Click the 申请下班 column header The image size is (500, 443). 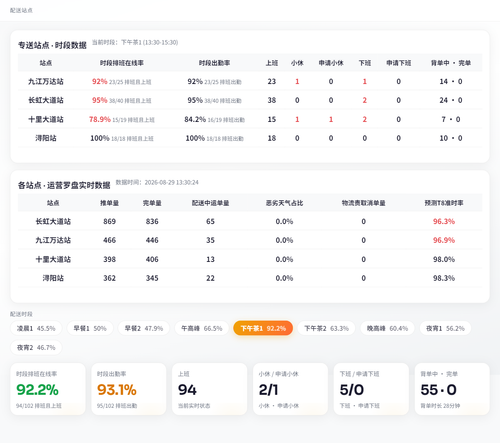tap(398, 63)
